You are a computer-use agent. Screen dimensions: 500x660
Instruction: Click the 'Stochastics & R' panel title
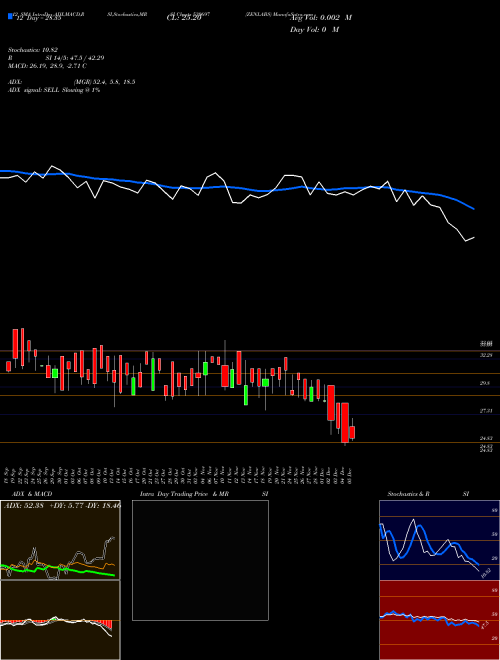[409, 494]
